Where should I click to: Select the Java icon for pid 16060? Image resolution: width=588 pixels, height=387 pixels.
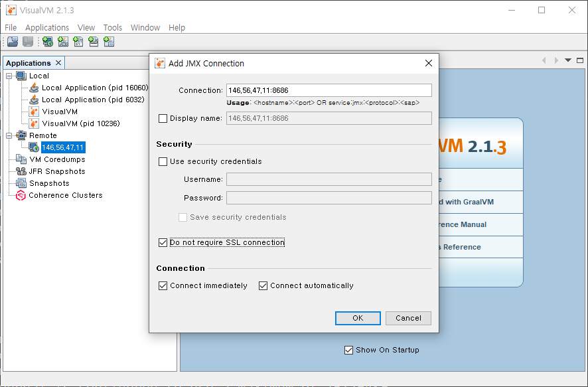point(34,88)
